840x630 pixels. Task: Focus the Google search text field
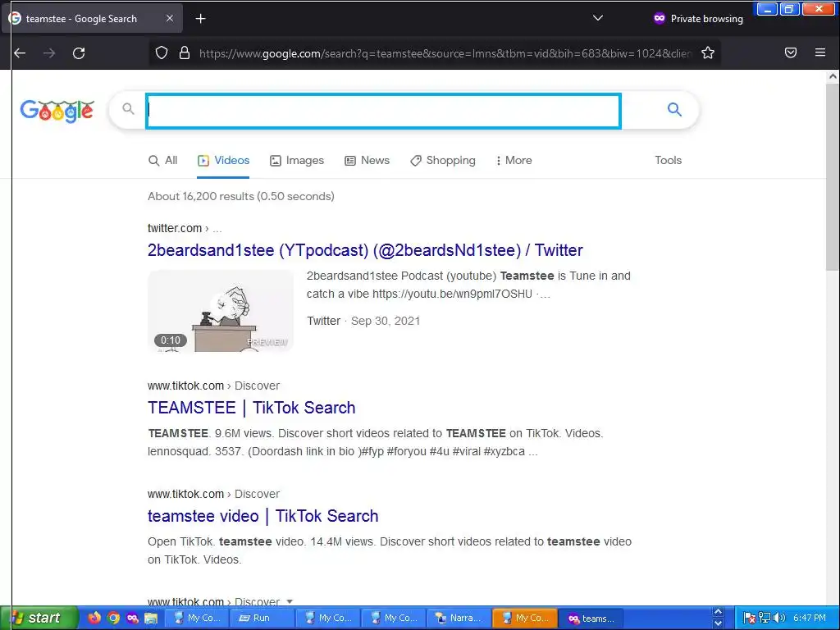click(383, 111)
